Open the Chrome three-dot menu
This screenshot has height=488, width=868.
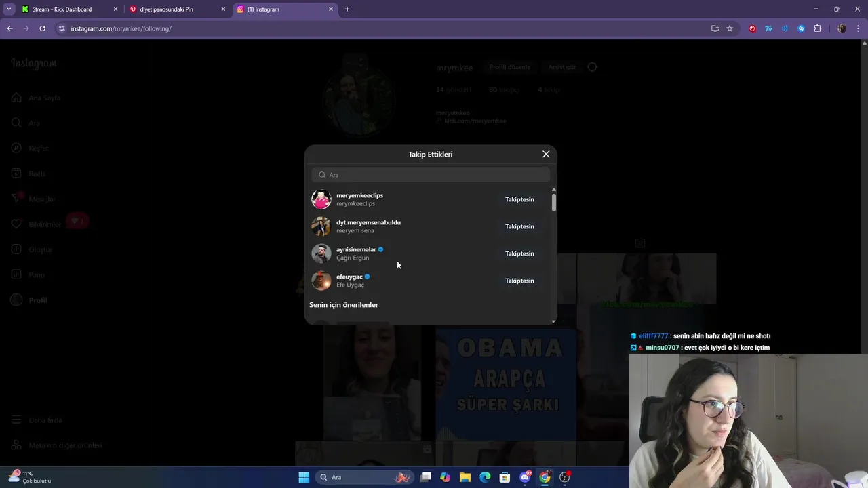tap(859, 28)
